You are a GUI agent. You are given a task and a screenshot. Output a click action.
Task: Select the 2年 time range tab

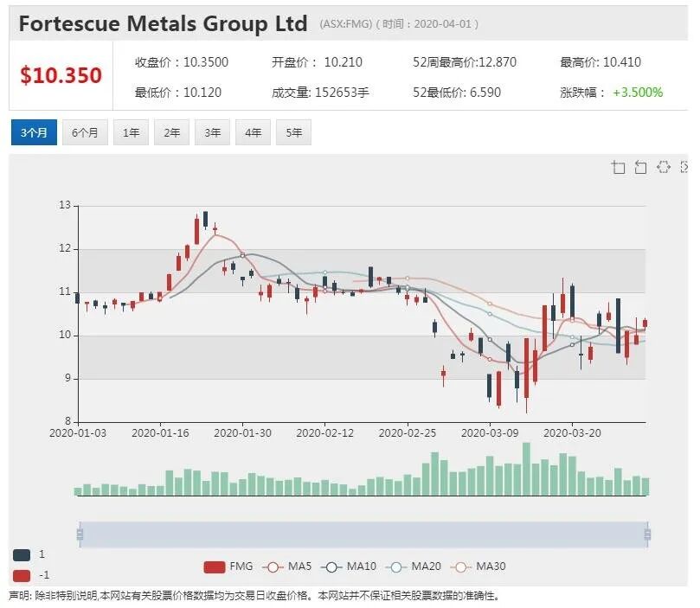coord(172,132)
